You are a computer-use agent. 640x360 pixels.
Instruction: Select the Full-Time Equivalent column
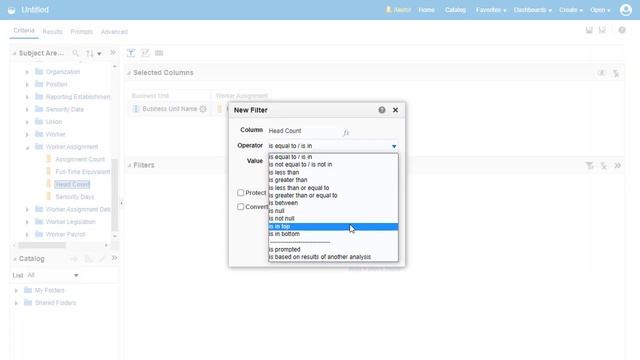pos(82,172)
